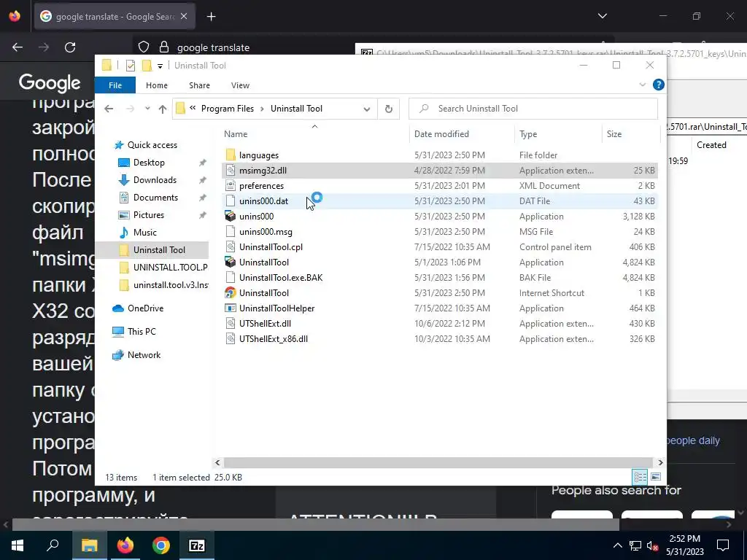Select the preferences XML file icon
The width and height of the screenshot is (747, 560).
pyautogui.click(x=231, y=185)
